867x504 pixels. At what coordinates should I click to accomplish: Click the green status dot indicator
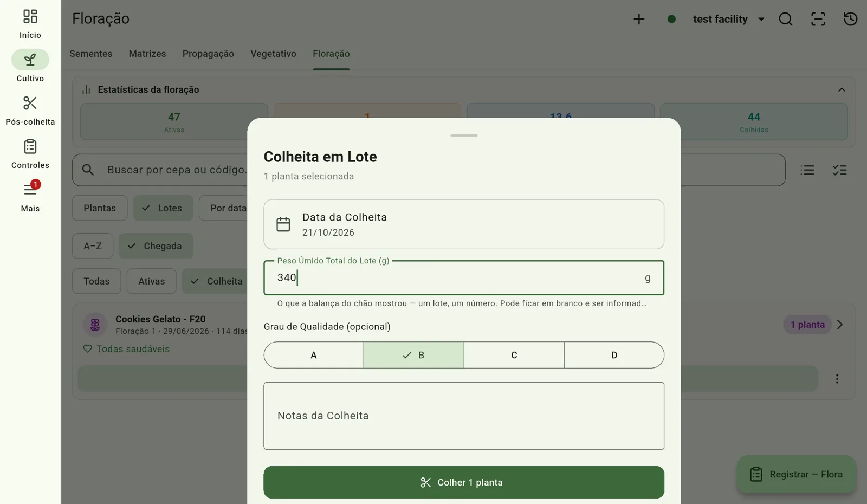[671, 19]
